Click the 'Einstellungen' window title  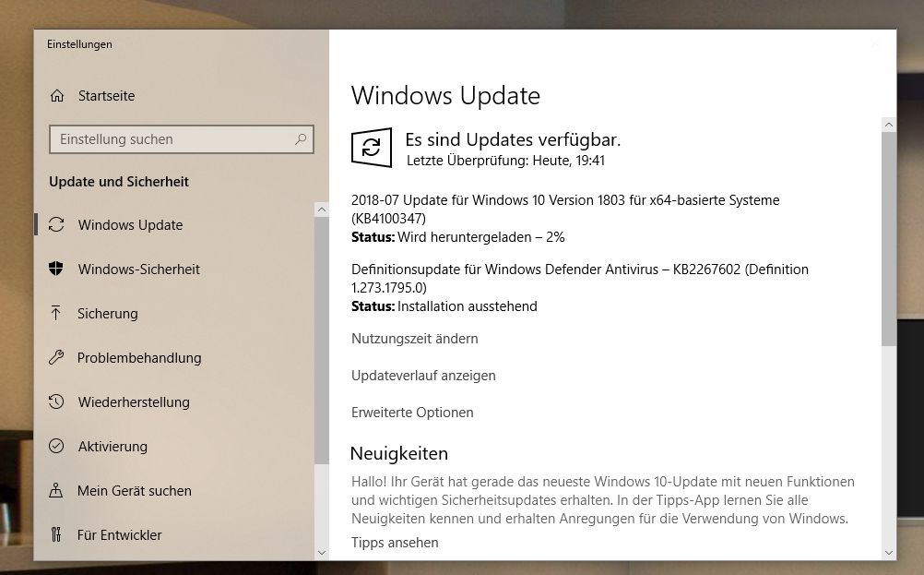pos(79,44)
